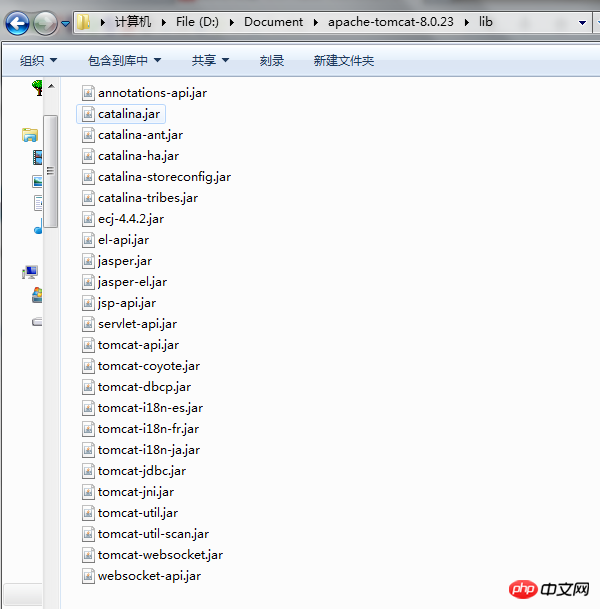The image size is (600, 609).
Task: Click the Computer icon in sidebar
Action: click(30, 272)
